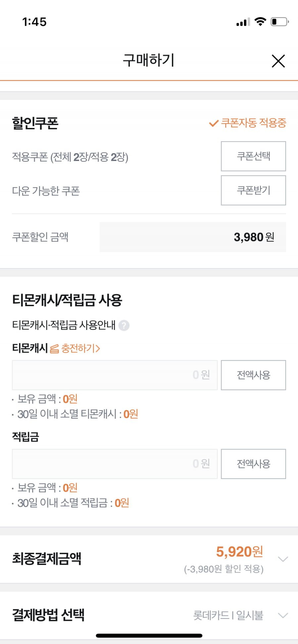
Task: Tap the 쿠폰받기 download coupon button
Action: [x=253, y=190]
